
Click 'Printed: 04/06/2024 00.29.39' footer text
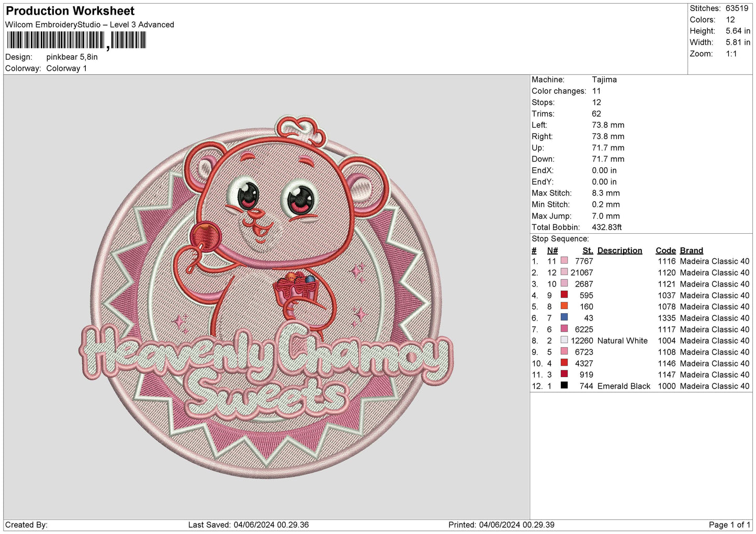click(501, 525)
